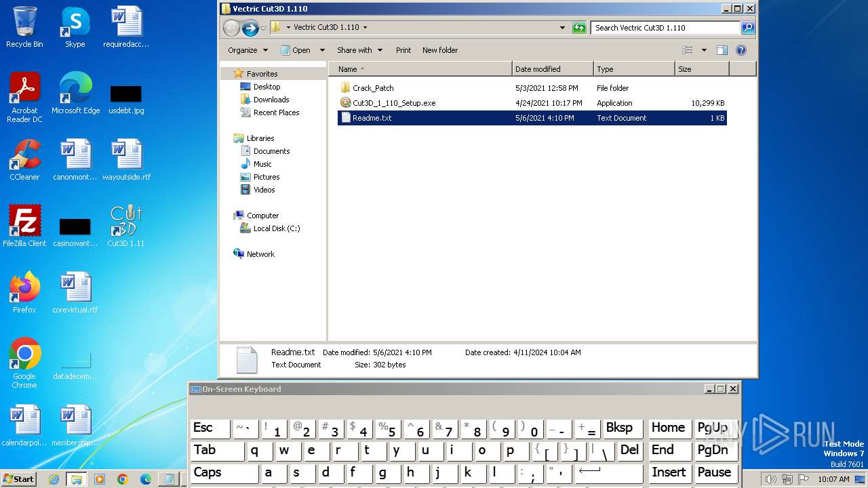868x488 pixels.
Task: Open FileZilla Client desktop shortcut
Action: 24,226
